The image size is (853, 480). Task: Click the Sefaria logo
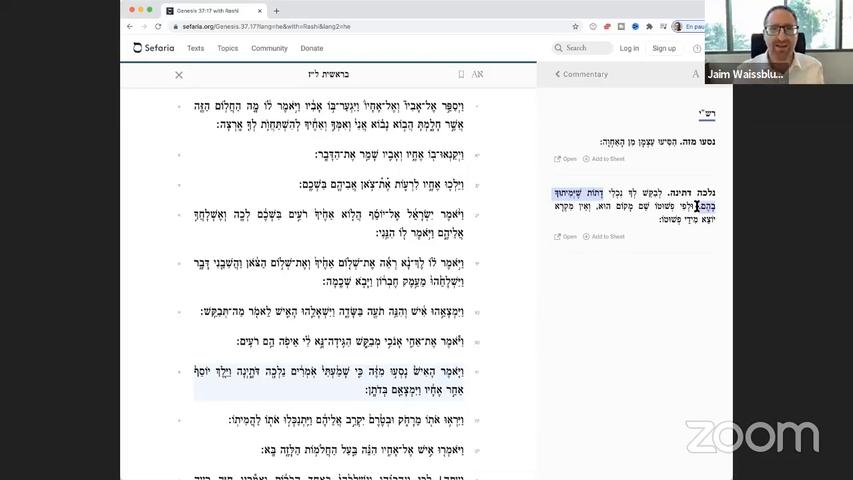(153, 48)
